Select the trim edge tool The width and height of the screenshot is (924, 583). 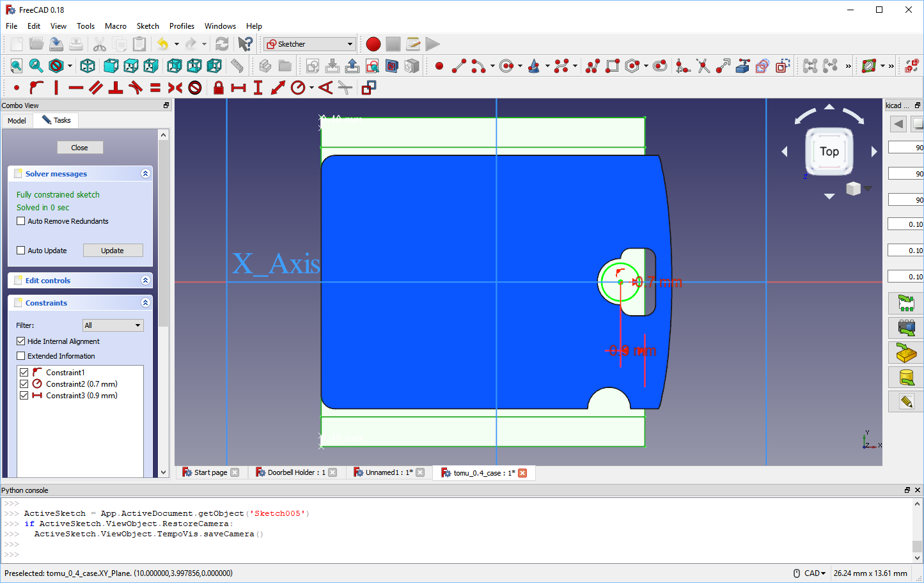[702, 66]
